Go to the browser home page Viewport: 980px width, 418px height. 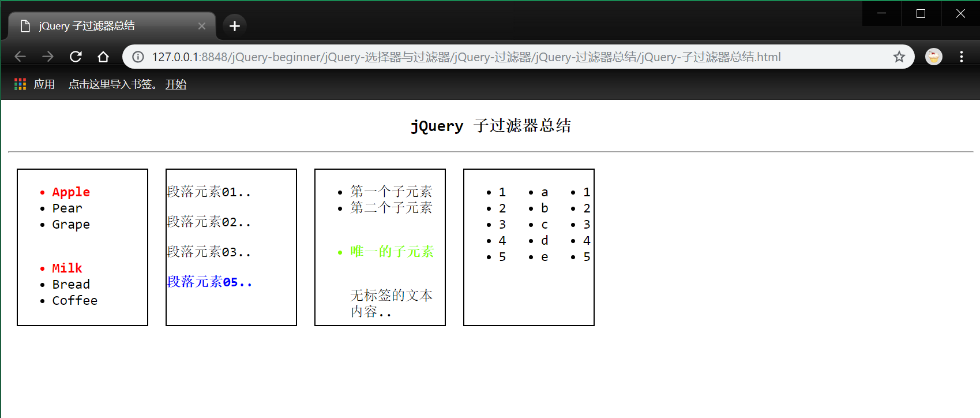pos(103,57)
